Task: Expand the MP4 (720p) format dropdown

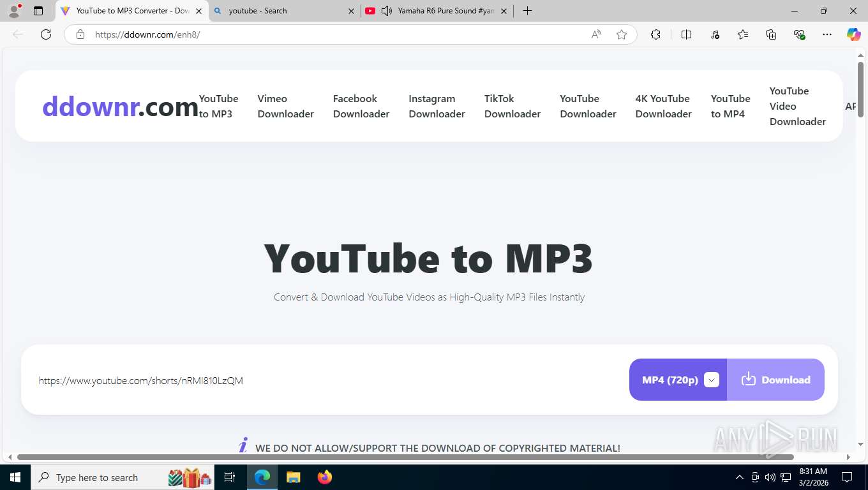Action: click(678, 380)
